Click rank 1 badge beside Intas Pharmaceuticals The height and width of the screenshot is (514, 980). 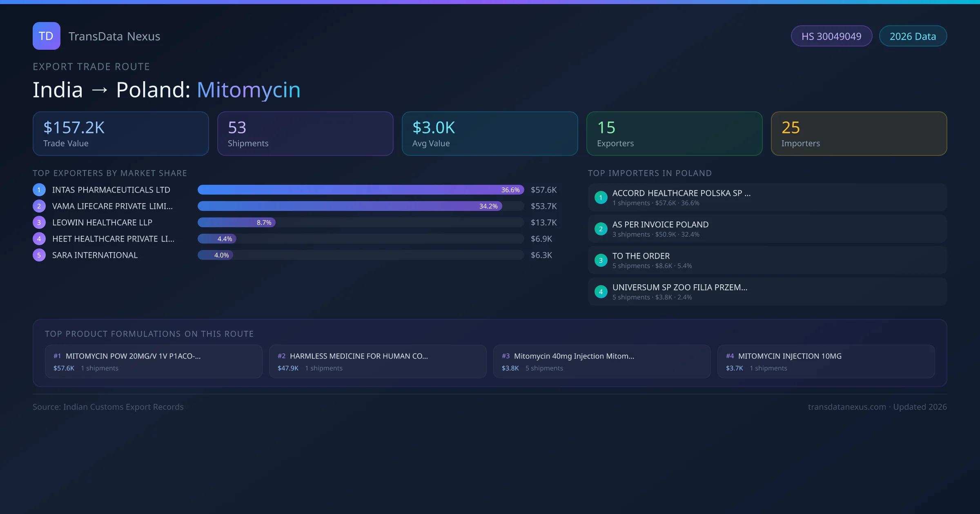click(x=39, y=190)
